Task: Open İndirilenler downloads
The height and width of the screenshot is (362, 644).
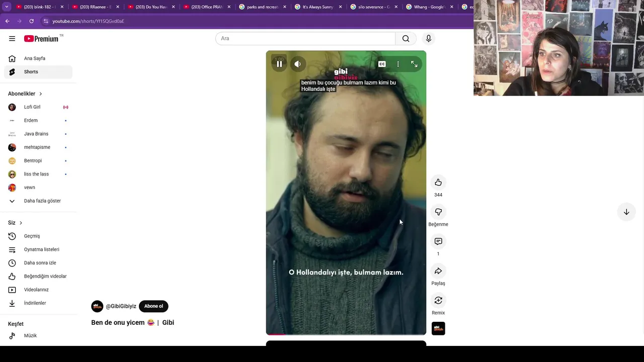Action: (38, 303)
